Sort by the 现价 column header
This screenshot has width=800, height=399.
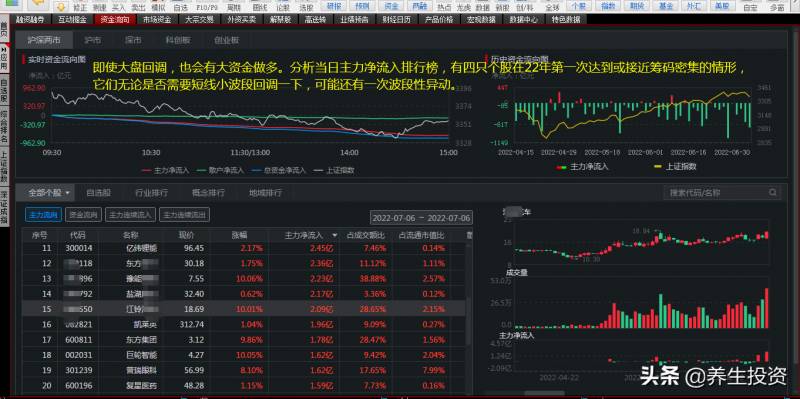(186, 235)
